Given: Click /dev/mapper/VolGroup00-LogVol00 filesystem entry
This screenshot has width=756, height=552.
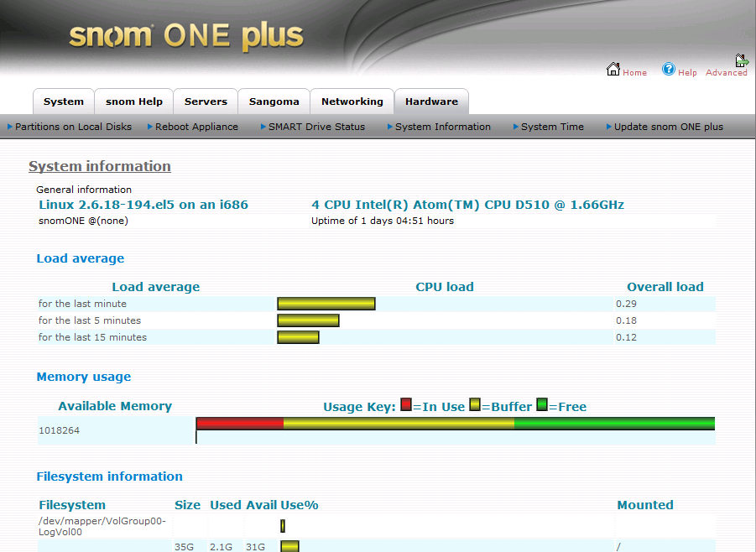Looking at the screenshot, I should click(102, 527).
